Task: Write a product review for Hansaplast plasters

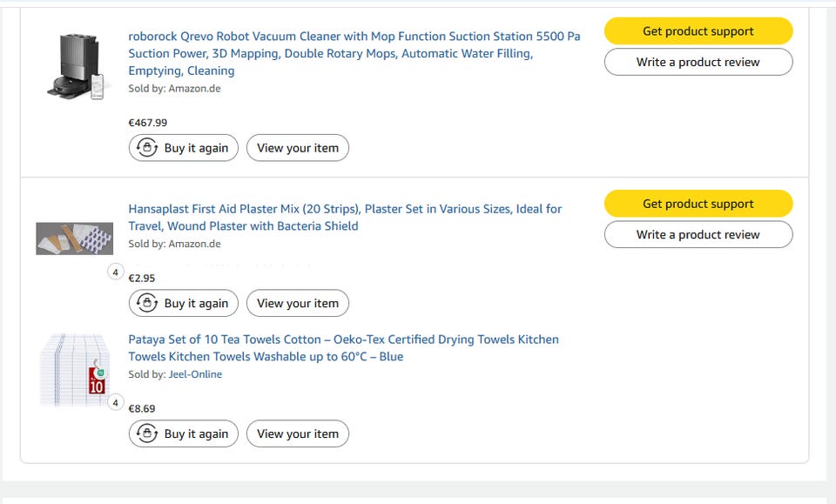Action: click(698, 234)
